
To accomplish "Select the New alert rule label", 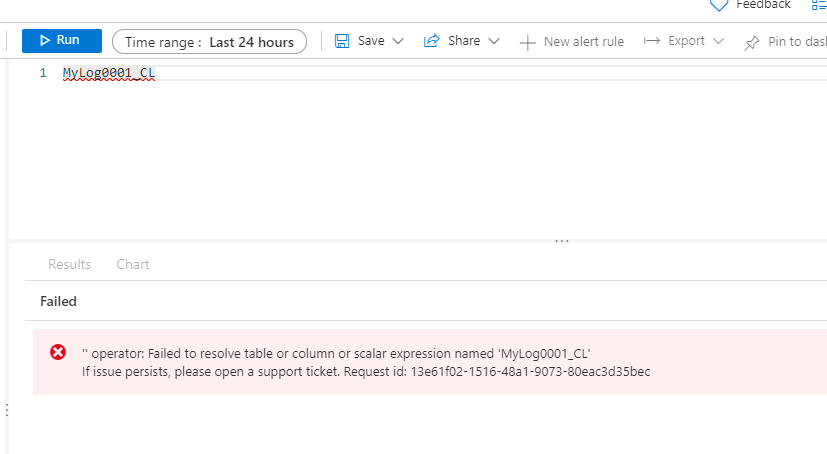I will tap(583, 42).
